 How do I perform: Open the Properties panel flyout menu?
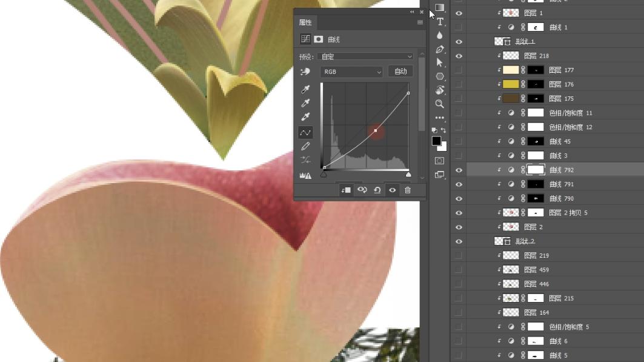(420, 22)
